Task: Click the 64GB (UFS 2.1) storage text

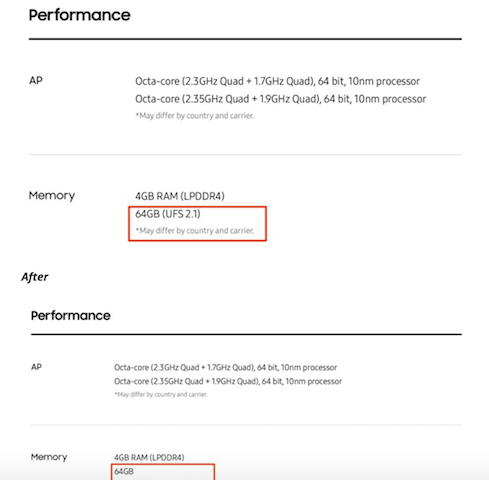Action: 168,214
